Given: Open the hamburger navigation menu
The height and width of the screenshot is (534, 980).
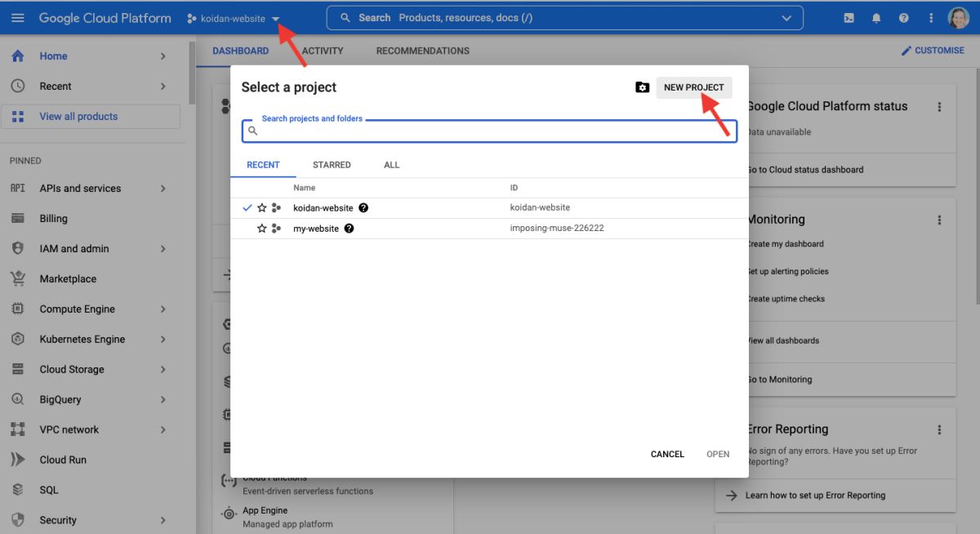Looking at the screenshot, I should point(18,18).
